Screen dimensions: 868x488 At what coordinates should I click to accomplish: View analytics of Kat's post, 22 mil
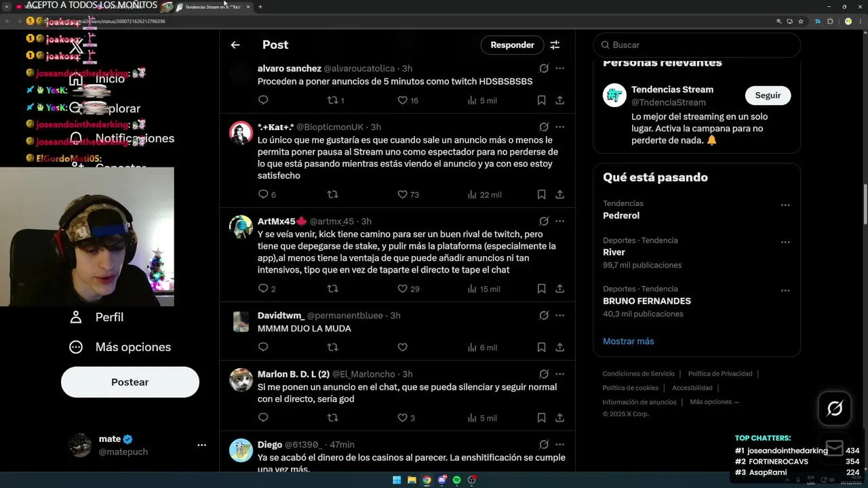[x=484, y=195]
